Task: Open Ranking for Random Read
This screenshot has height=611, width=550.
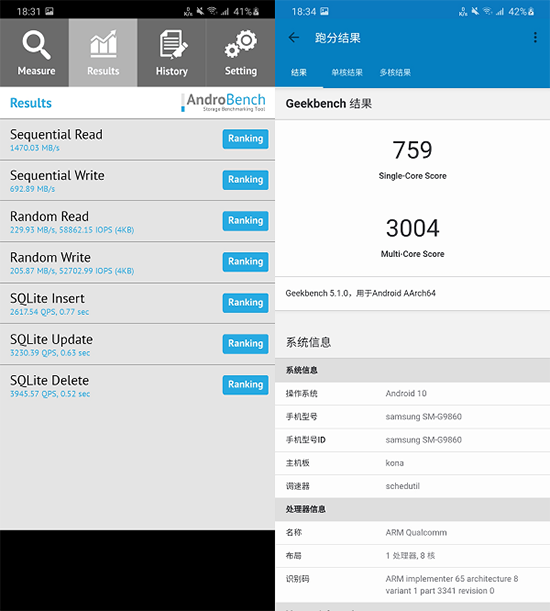Action: click(x=246, y=221)
